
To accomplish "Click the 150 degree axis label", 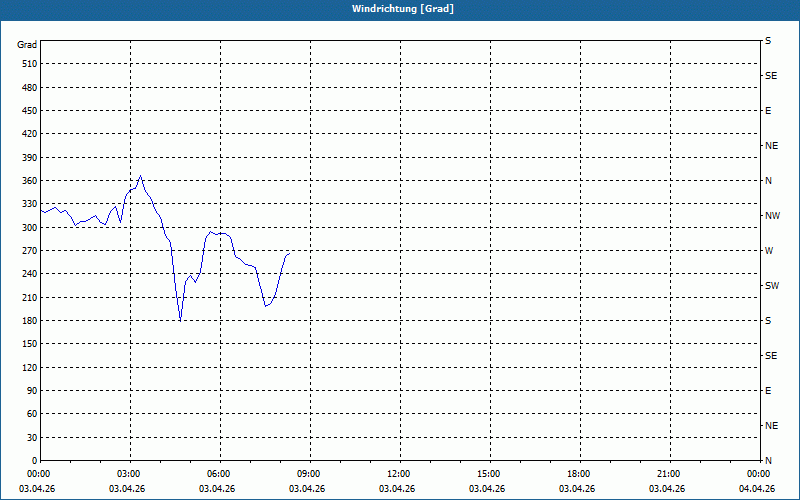I will tap(30, 344).
